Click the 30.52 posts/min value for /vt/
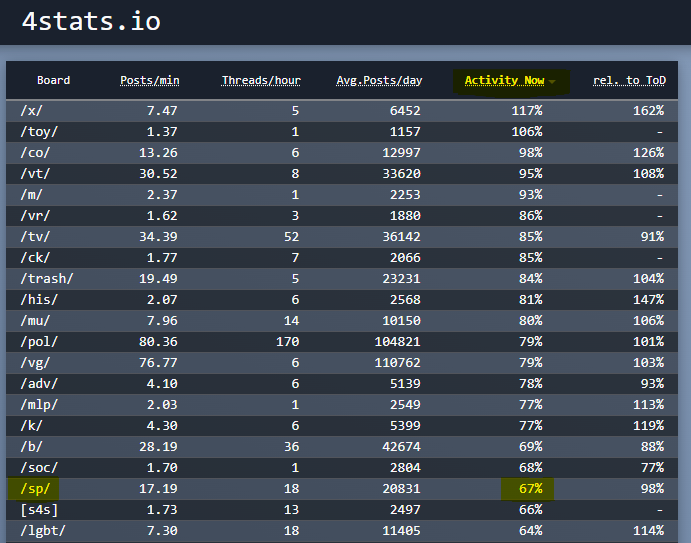The image size is (691, 543). [x=158, y=174]
